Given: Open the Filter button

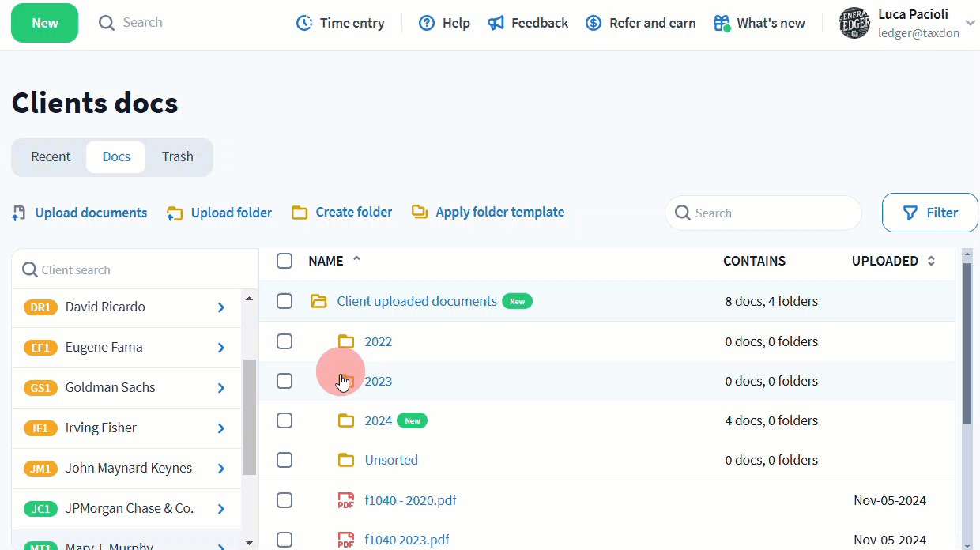Looking at the screenshot, I should tap(930, 213).
